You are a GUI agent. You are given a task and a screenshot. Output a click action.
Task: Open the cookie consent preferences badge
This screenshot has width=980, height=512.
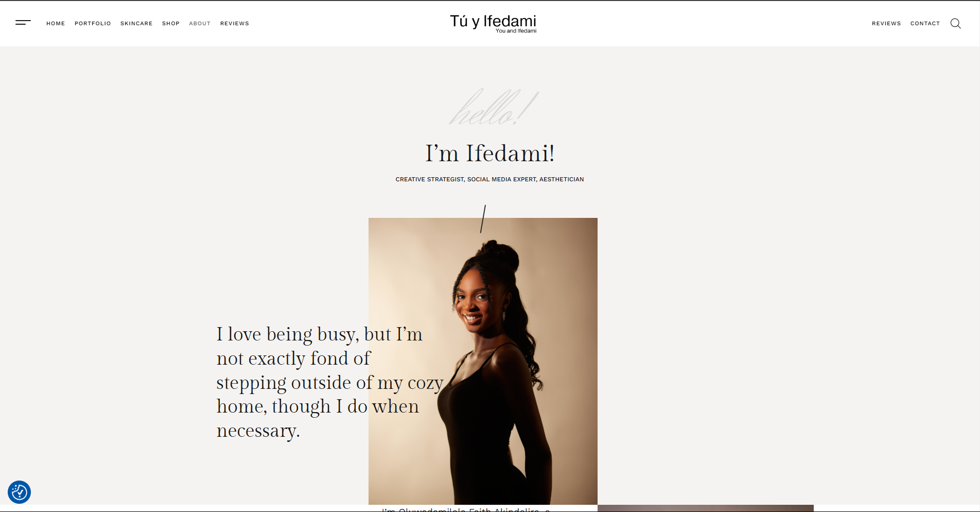(20, 492)
